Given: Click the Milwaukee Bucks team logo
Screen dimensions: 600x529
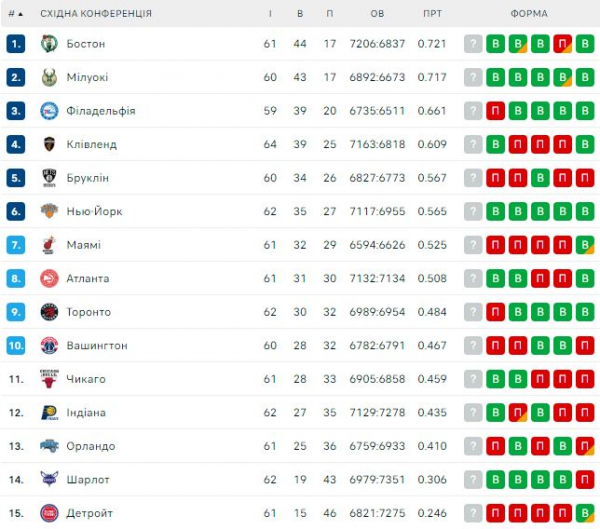Looking at the screenshot, I should point(49,77).
